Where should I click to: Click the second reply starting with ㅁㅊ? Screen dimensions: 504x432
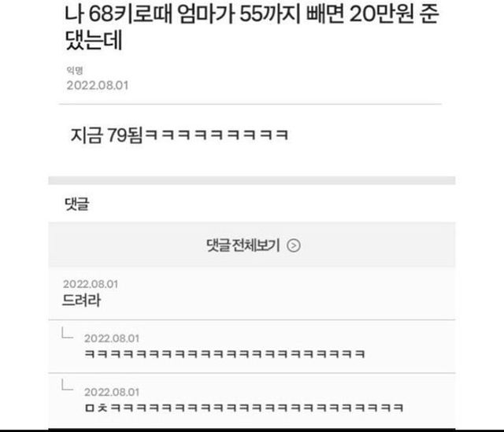click(244, 408)
